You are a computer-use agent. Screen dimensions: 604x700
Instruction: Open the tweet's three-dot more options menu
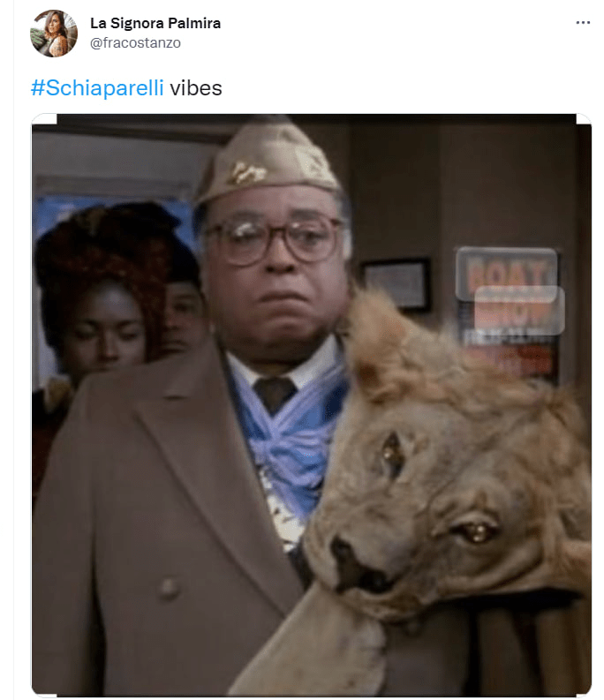tap(583, 23)
